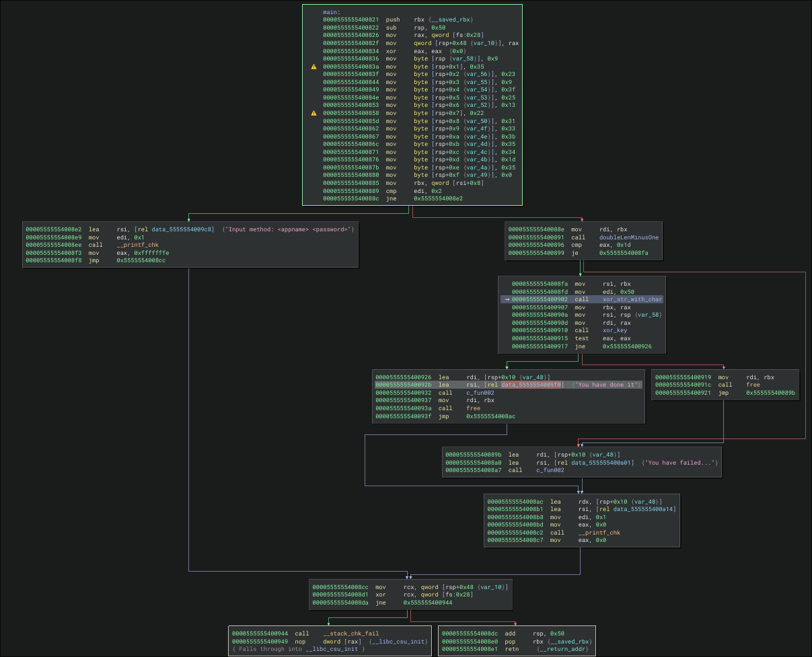Click the __stack_chk_fail call

[x=350, y=633]
